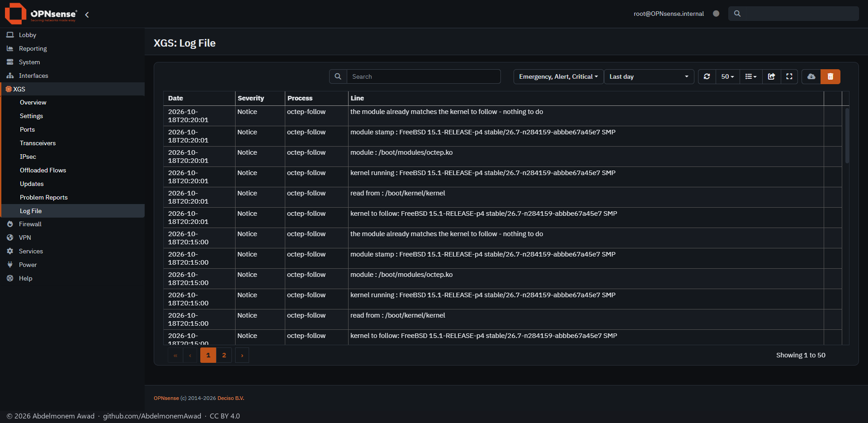This screenshot has width=868, height=423.
Task: Click the log search magnifier icon
Action: (338, 76)
